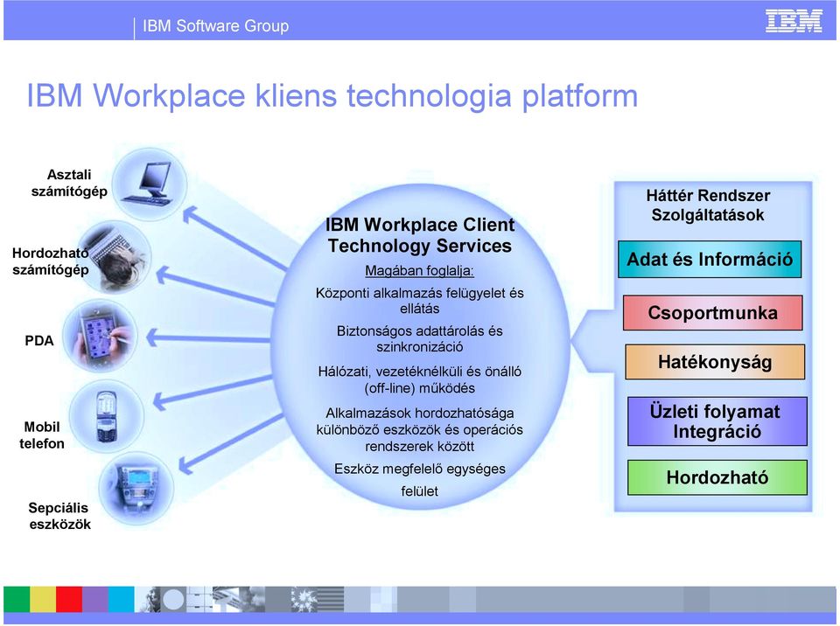Click the 'Adat és Információ' box
Screen dimensions: 840x626
click(710, 260)
